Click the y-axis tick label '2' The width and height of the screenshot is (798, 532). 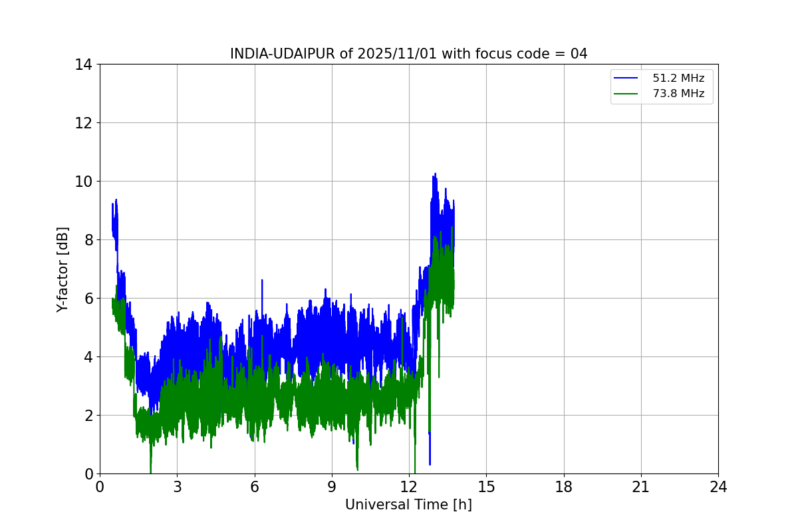click(x=88, y=416)
